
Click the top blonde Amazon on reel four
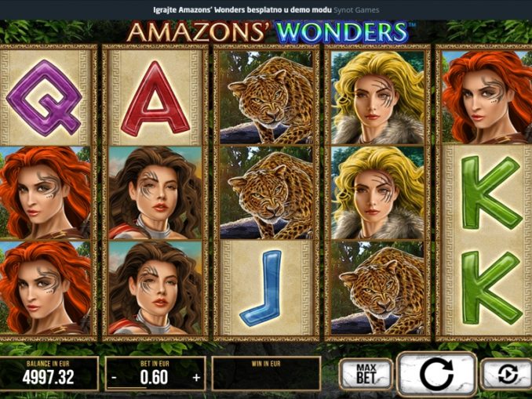tap(377, 98)
